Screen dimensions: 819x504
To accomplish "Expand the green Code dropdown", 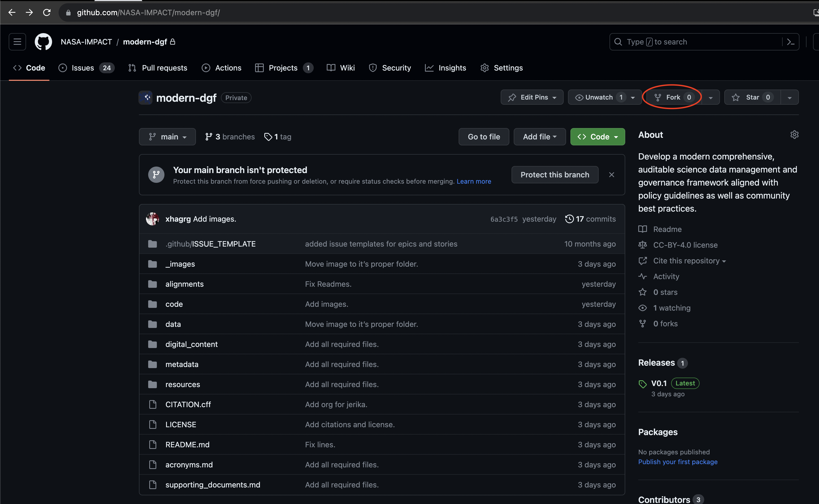I will tap(598, 137).
